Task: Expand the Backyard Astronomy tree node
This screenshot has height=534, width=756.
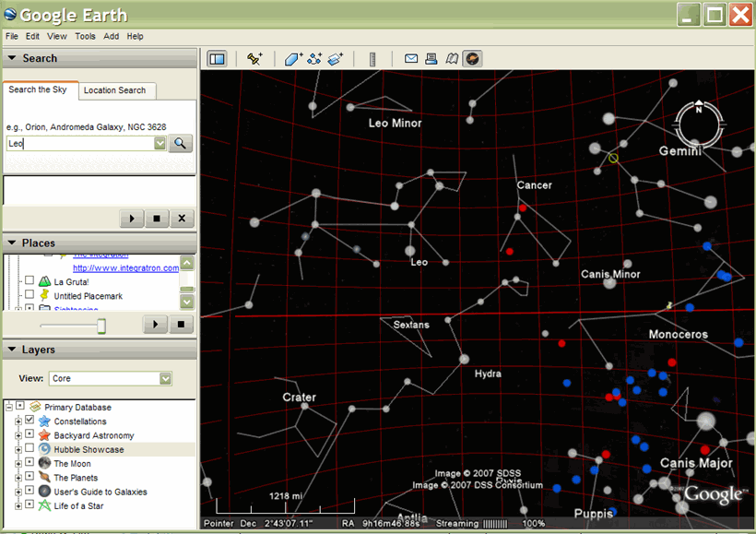Action: click(18, 435)
